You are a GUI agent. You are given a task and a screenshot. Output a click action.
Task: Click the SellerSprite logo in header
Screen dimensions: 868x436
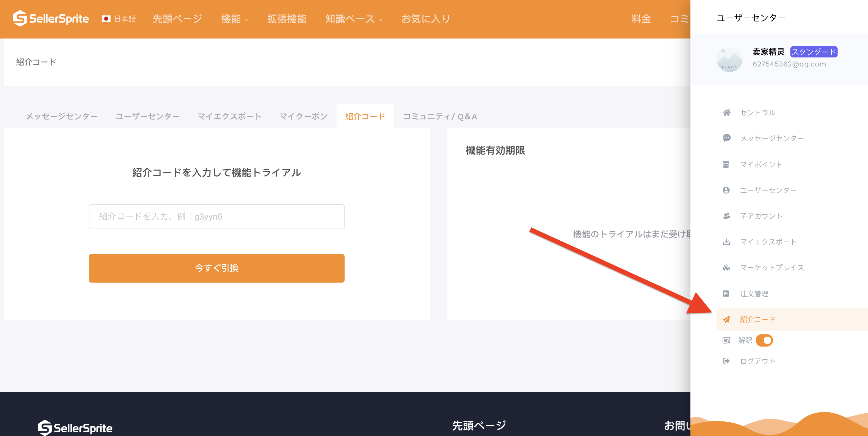click(x=51, y=19)
